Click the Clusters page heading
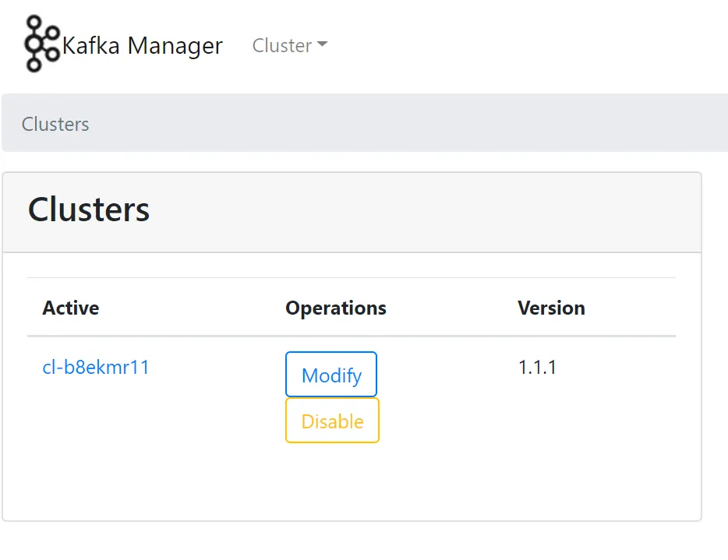The height and width of the screenshot is (560, 728). 89,209
